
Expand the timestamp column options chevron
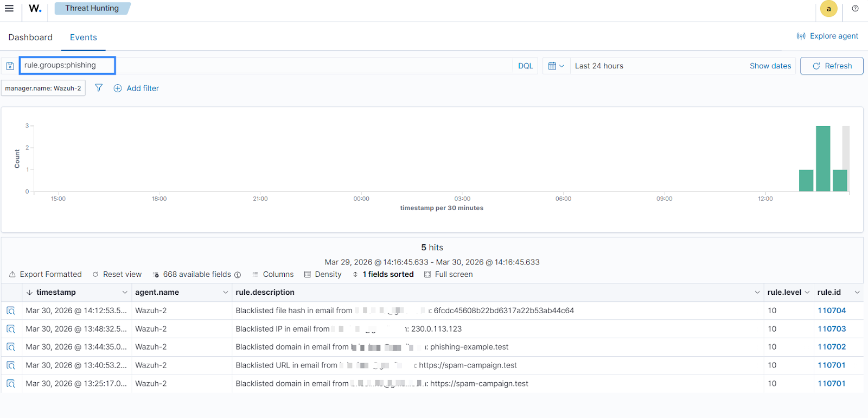click(x=125, y=292)
